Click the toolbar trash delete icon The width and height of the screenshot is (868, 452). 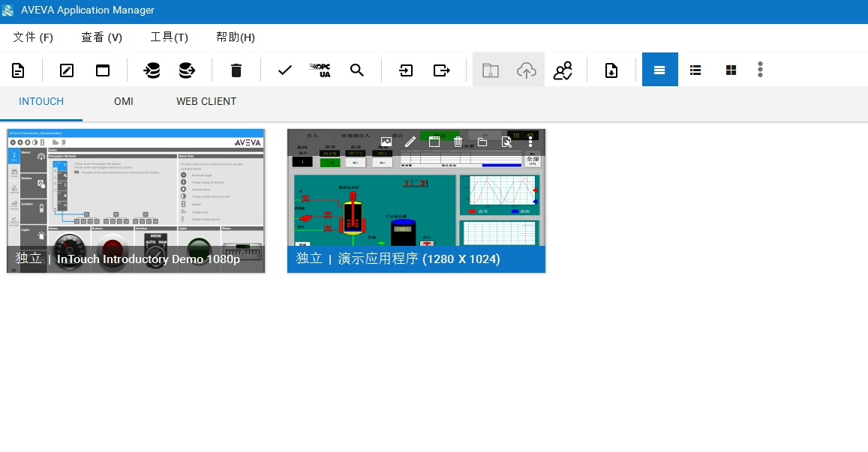point(236,70)
